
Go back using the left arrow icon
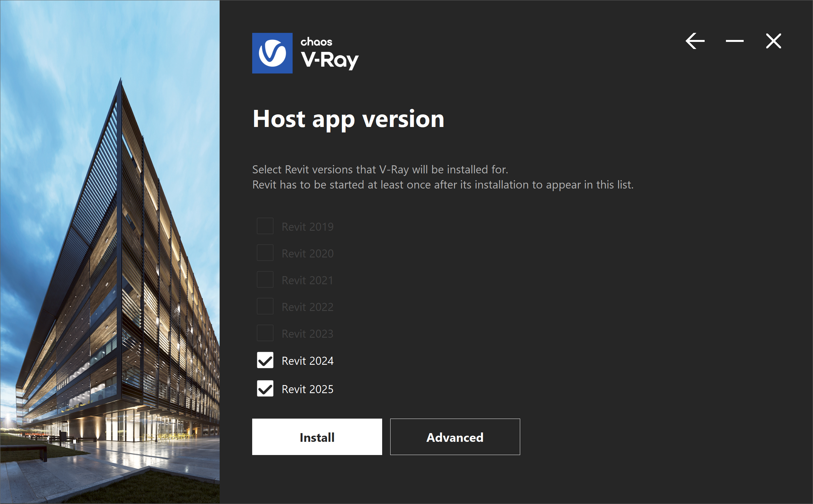tap(695, 41)
